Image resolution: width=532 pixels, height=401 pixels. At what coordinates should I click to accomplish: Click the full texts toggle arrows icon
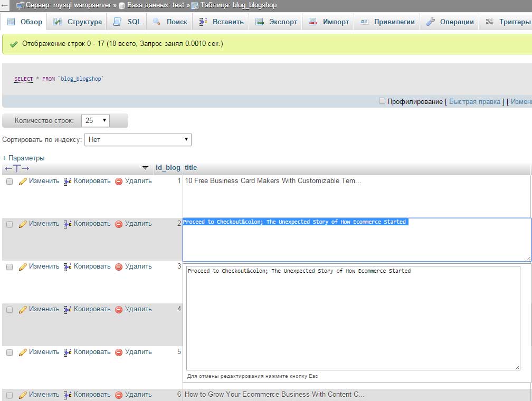17,168
